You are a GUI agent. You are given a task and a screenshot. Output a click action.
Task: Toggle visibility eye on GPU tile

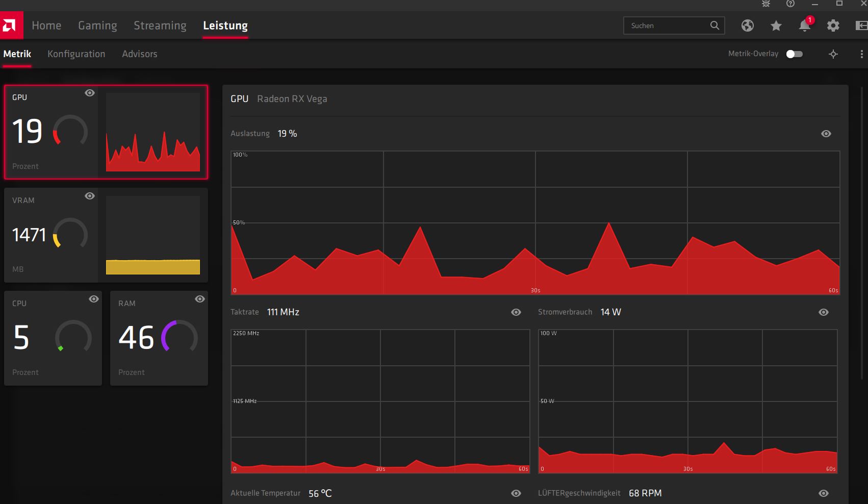[90, 93]
